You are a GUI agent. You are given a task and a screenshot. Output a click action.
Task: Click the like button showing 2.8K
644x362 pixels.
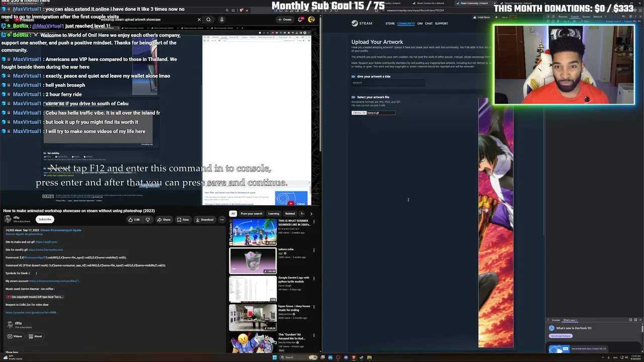point(135,220)
